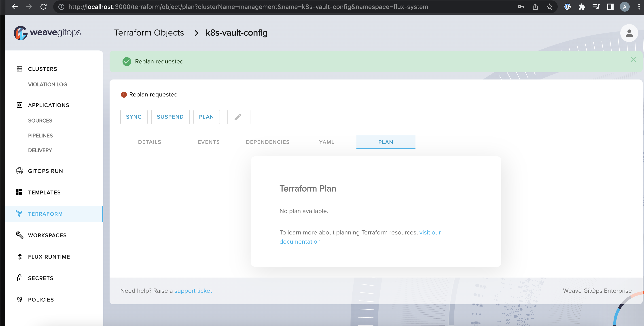The height and width of the screenshot is (326, 644).
Task: Open the media controls icon
Action: pyautogui.click(x=596, y=7)
